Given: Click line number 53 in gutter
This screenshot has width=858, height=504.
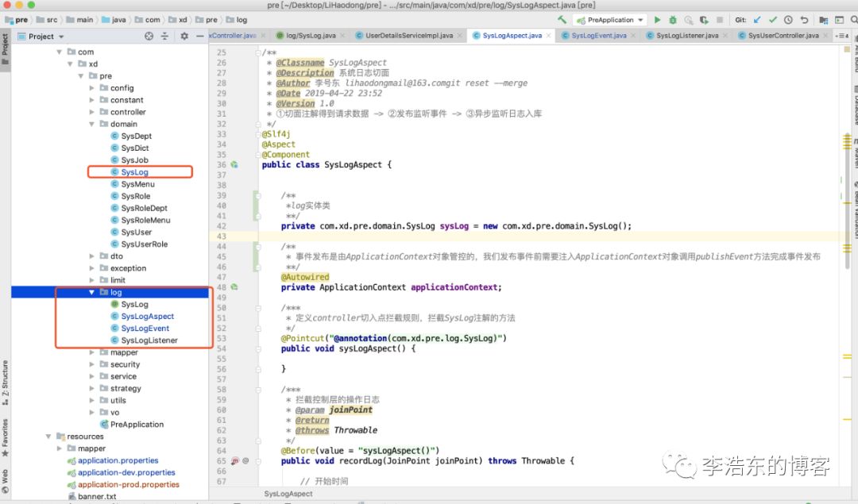Looking at the screenshot, I should point(221,338).
